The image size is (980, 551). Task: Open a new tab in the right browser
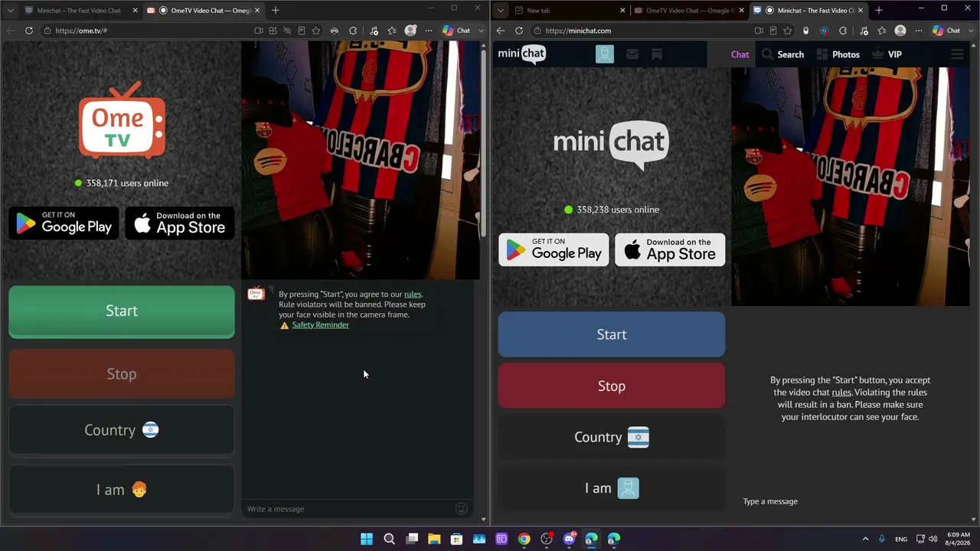tap(879, 11)
